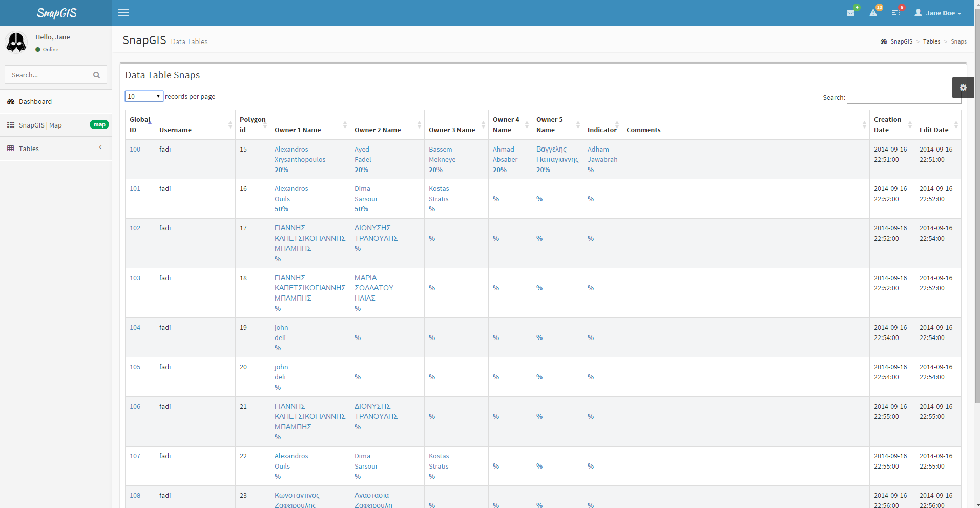Open SnapGIS | Map in the sidebar
The height and width of the screenshot is (508, 980).
pos(56,125)
